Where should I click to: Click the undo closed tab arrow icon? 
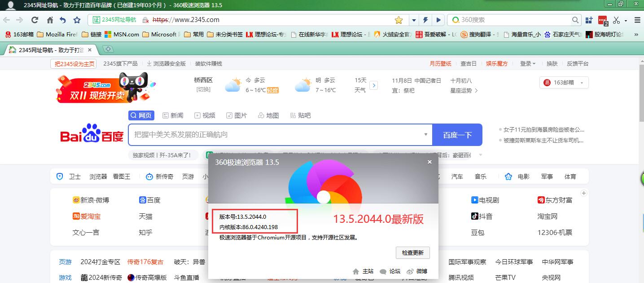coord(63,20)
